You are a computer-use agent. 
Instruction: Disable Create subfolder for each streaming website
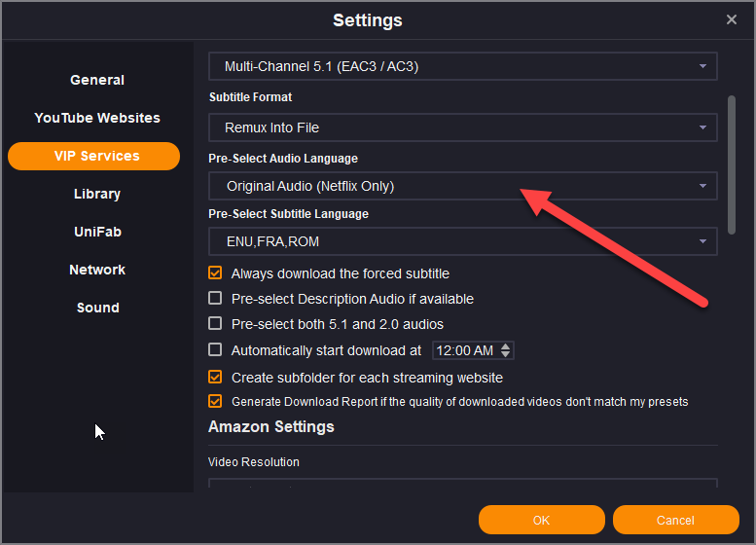(216, 377)
